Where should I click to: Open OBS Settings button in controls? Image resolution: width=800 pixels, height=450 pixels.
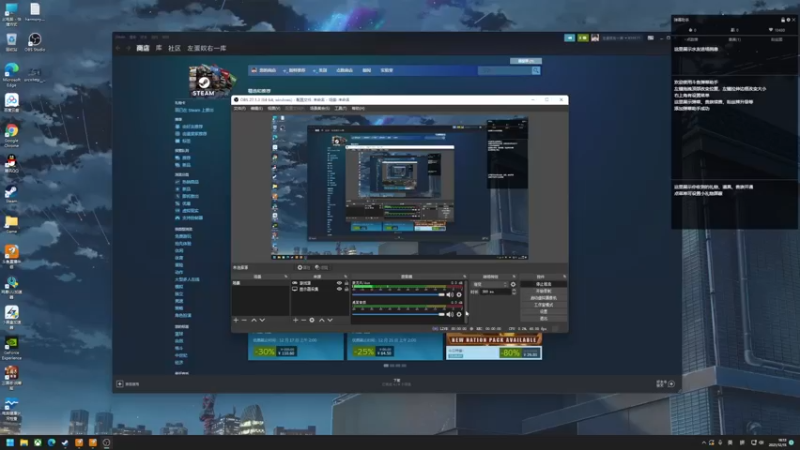(543, 311)
